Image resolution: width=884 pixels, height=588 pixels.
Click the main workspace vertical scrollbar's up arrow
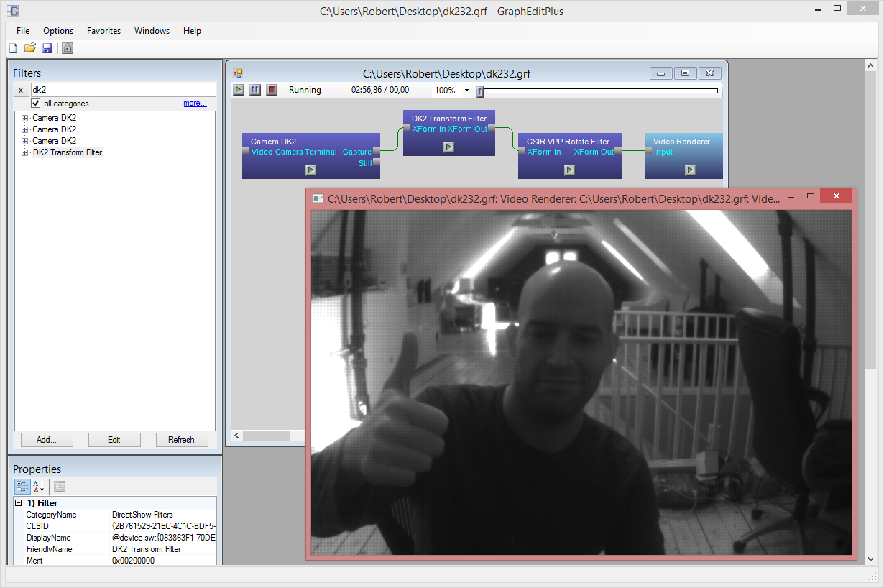tap(870, 66)
